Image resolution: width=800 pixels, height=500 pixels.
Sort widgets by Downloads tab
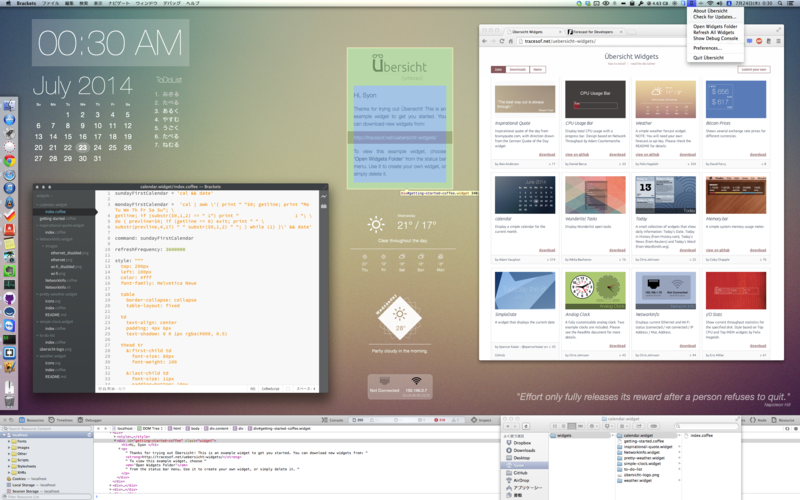pos(517,69)
